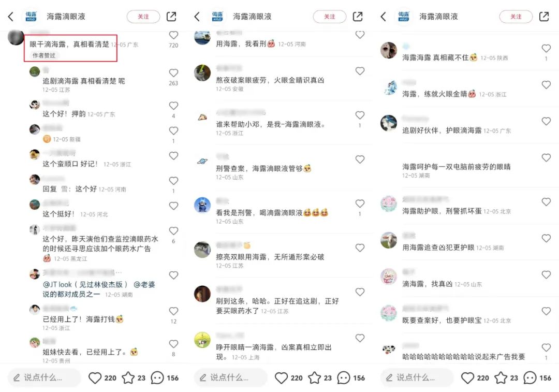Click the 关注 button in the right panel

coord(516,17)
